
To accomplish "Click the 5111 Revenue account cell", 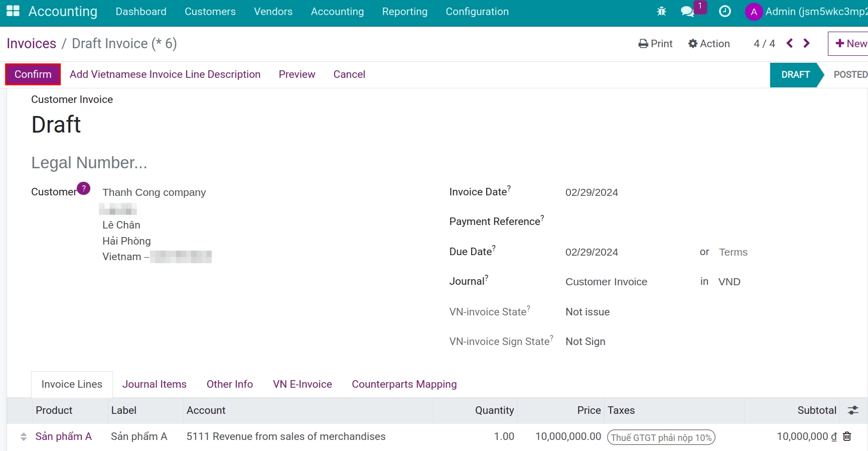I will pyautogui.click(x=286, y=436).
